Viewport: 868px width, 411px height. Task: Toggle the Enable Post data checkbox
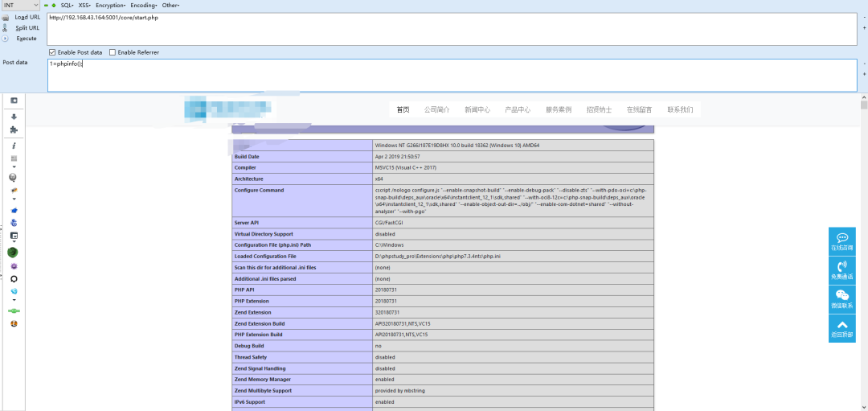tap(52, 52)
